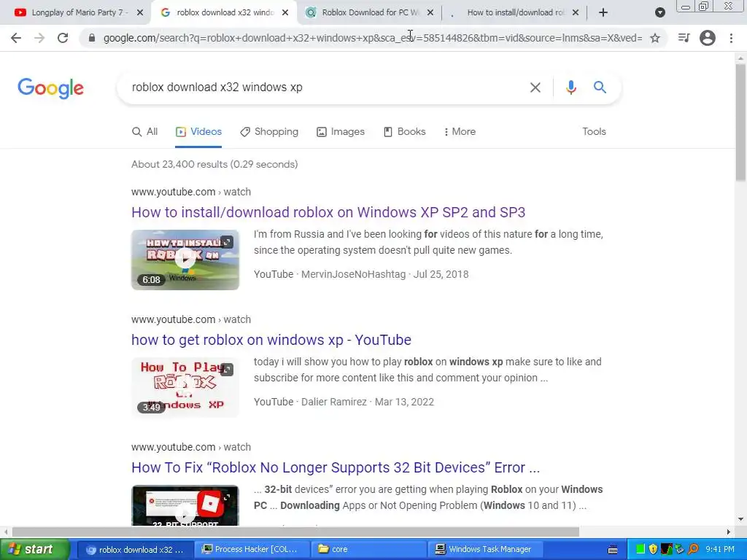Click the Process Hacker graph tray icon
Screen dimensions: 747x560
(x=667, y=550)
